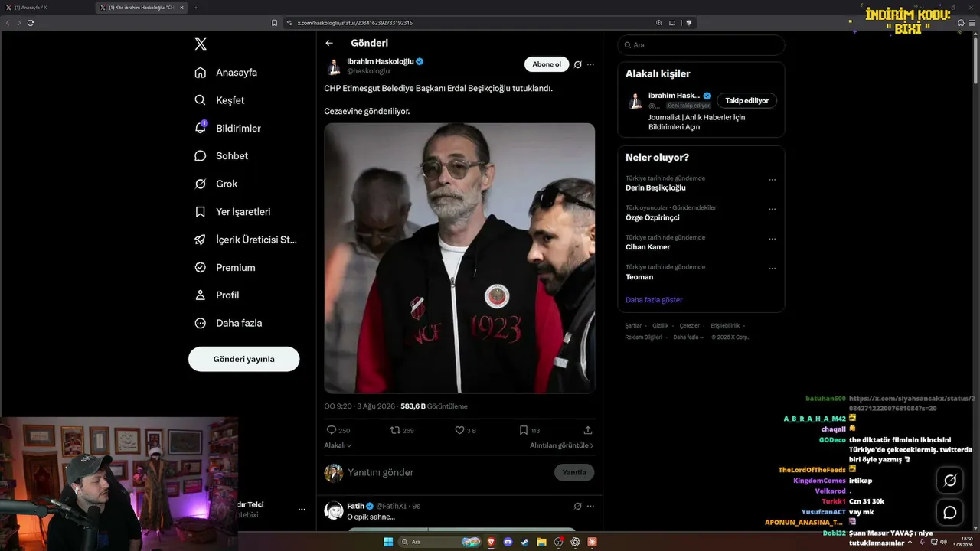Open the floating Grok button

click(950, 480)
